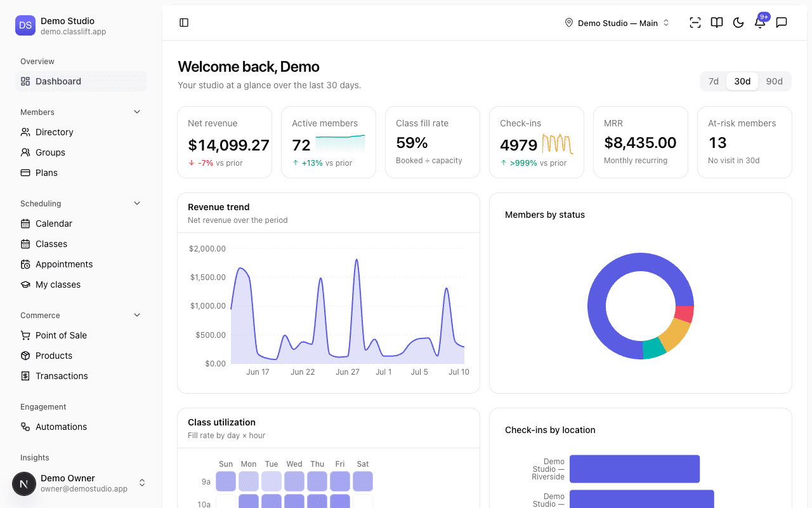
Task: Click Friday 9a heatmap cell
Action: click(x=340, y=481)
